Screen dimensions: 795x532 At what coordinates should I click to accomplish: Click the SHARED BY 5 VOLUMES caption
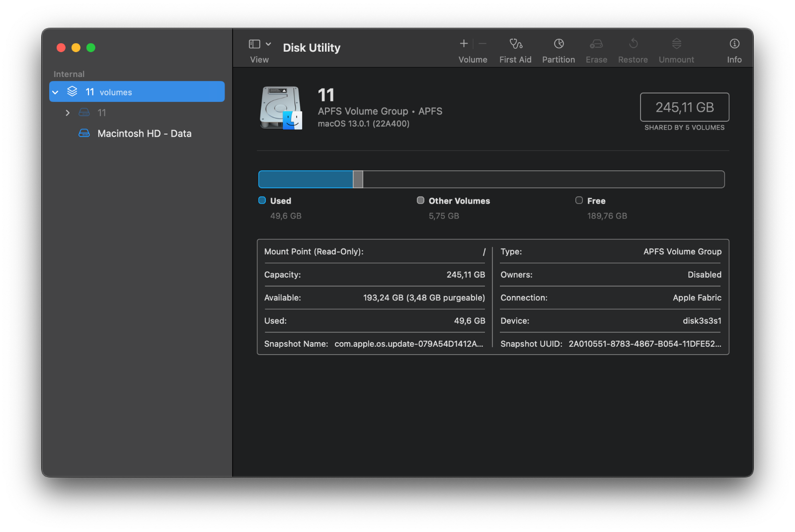(x=685, y=128)
